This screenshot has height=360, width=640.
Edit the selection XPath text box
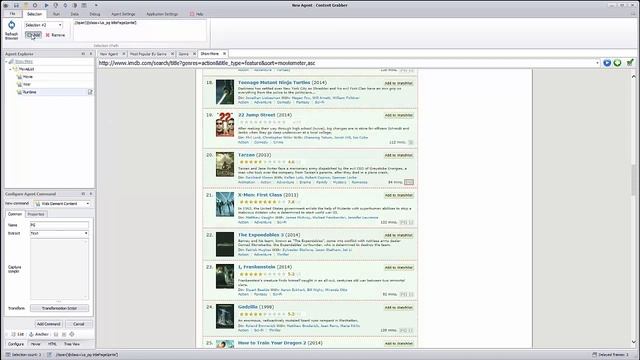coord(140,30)
